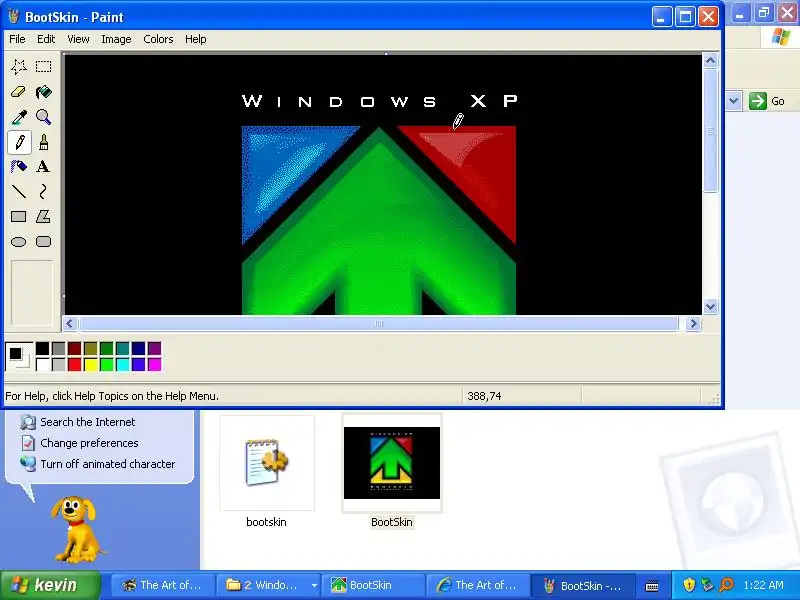Pick the bright blue color swatch
Image resolution: width=800 pixels, height=600 pixels.
(x=138, y=364)
